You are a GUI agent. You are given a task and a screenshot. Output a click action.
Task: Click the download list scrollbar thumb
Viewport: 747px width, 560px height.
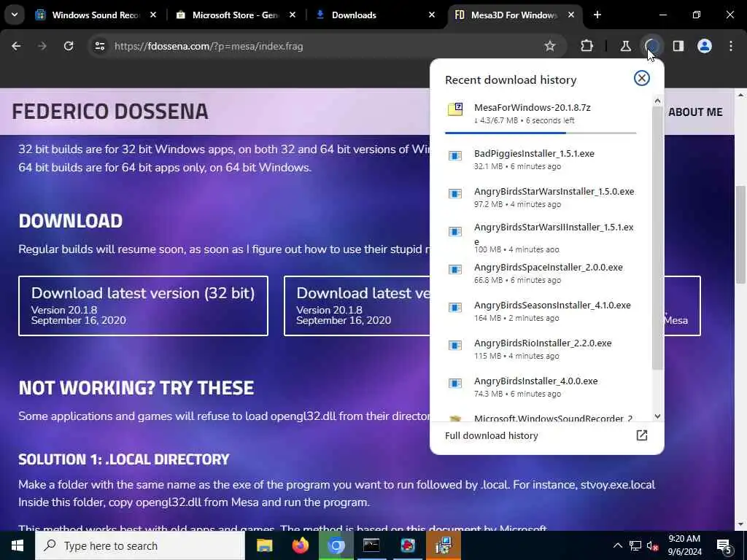coord(657,238)
